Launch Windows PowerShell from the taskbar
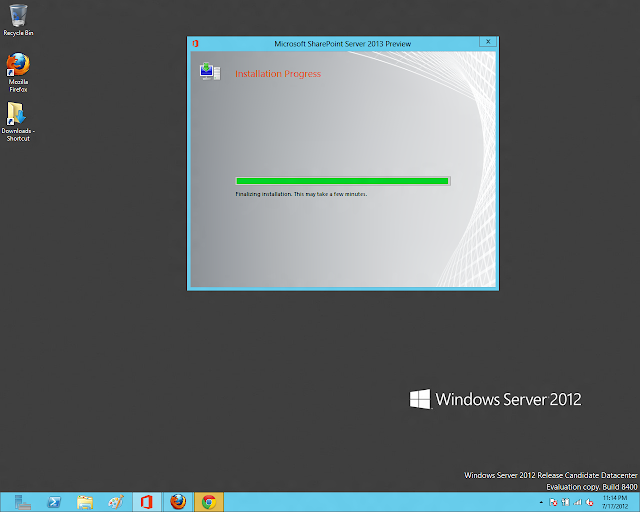The height and width of the screenshot is (512, 640). tap(54, 502)
